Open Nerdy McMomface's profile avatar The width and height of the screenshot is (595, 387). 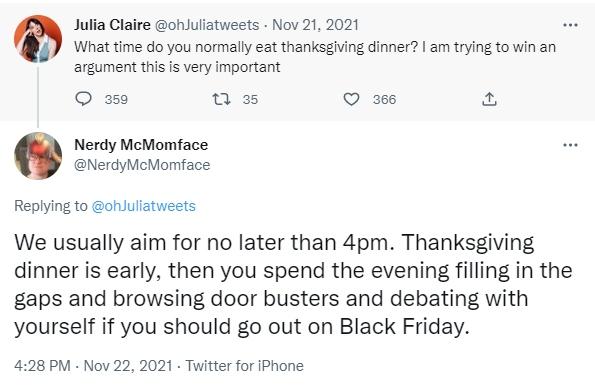(x=38, y=156)
